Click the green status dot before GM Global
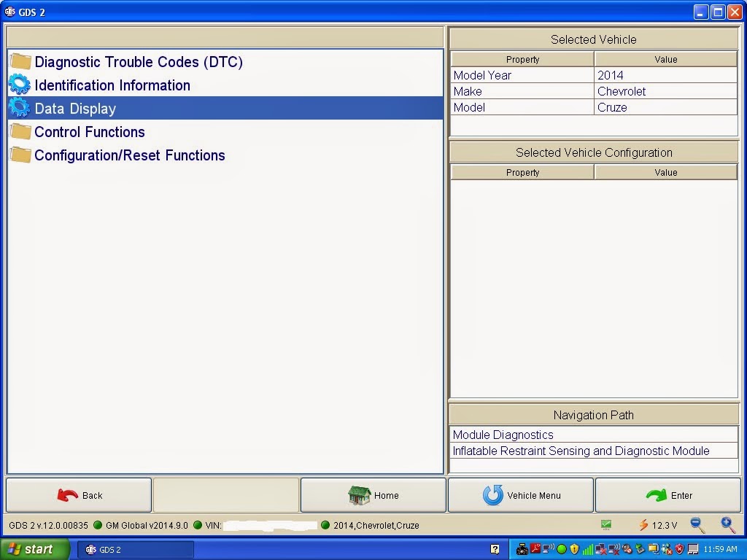Viewport: 747px width, 560px height. click(98, 525)
